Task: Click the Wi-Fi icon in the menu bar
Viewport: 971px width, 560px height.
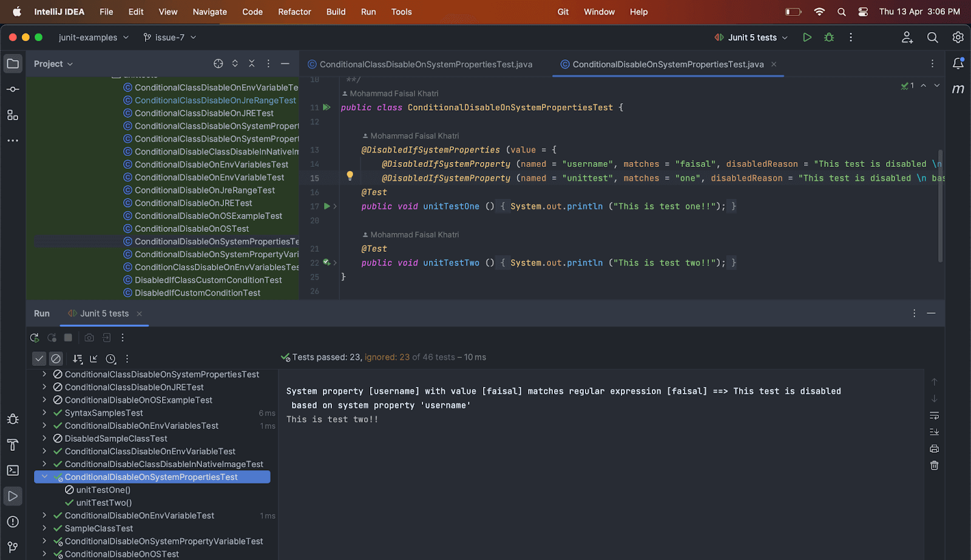Action: [x=819, y=12]
